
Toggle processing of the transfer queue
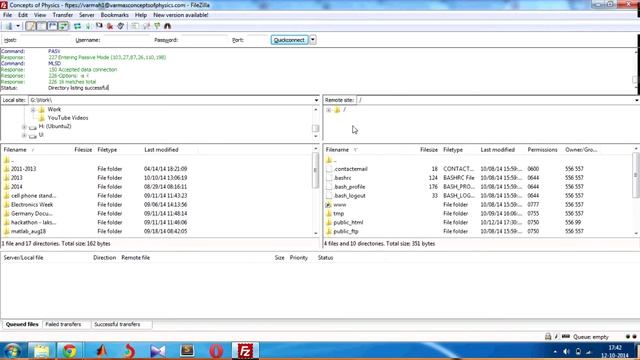tap(88, 26)
